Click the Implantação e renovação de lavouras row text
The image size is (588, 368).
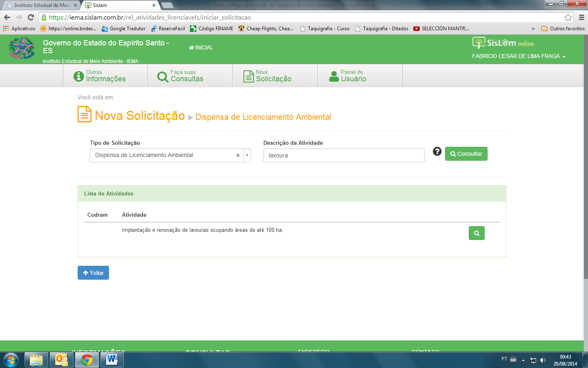pos(203,230)
